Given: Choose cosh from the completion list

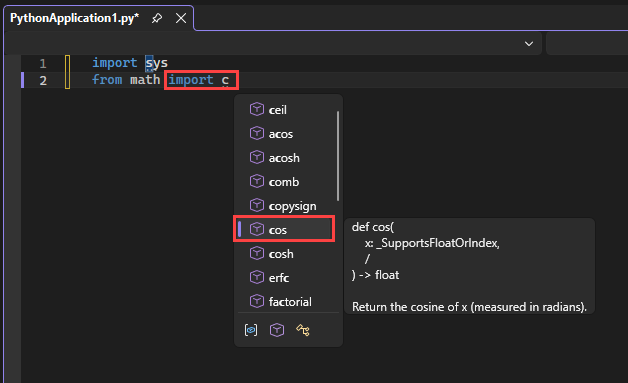Looking at the screenshot, I should [x=286, y=254].
